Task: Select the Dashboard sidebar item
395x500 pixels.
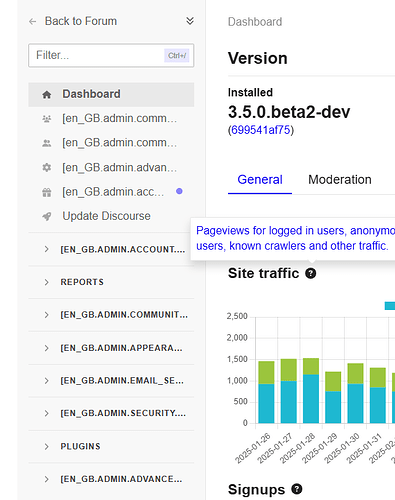Action: tap(111, 94)
